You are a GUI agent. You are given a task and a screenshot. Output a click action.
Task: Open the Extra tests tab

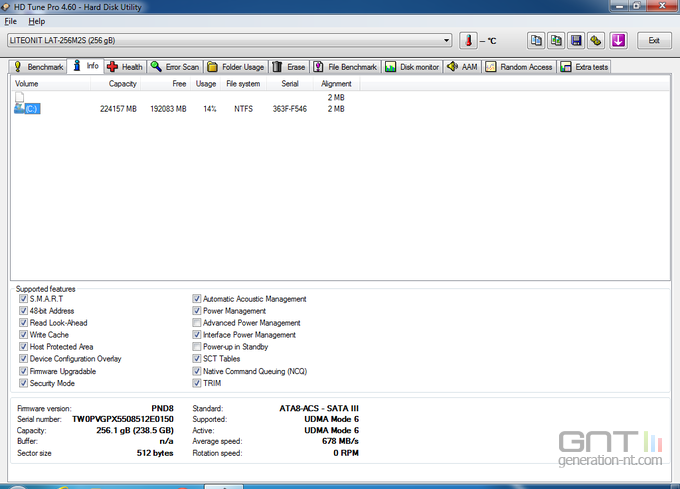click(x=584, y=67)
